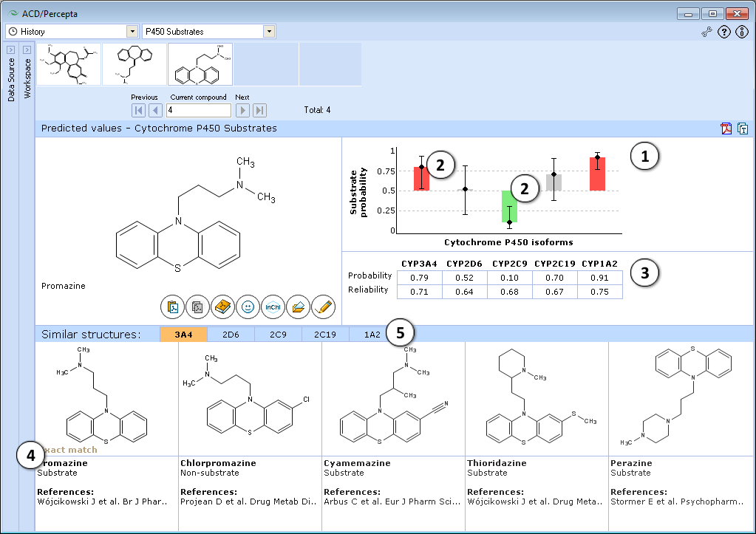Click the info about icon

(742, 32)
